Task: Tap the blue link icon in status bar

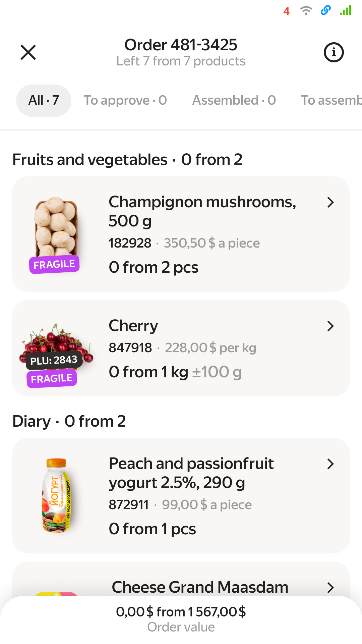Action: click(325, 11)
